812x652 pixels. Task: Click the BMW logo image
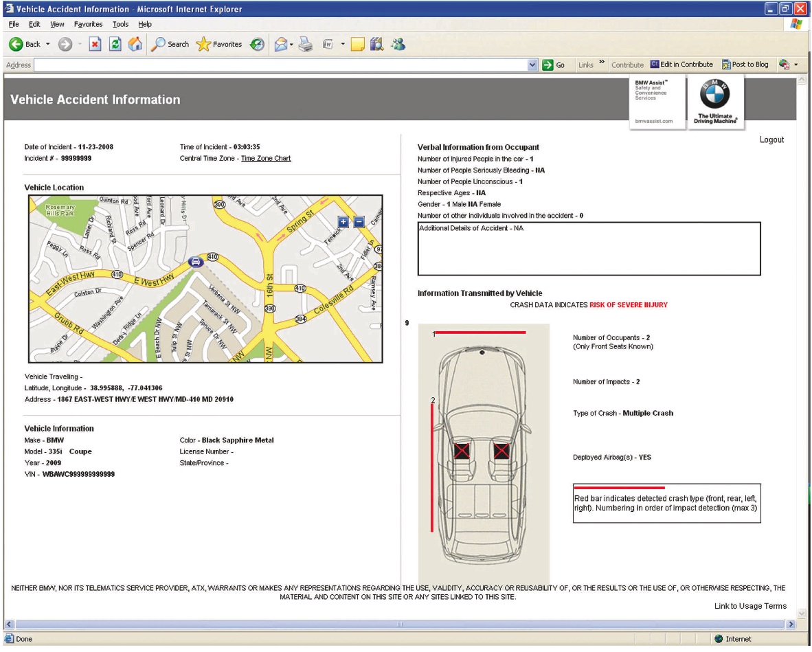point(715,101)
